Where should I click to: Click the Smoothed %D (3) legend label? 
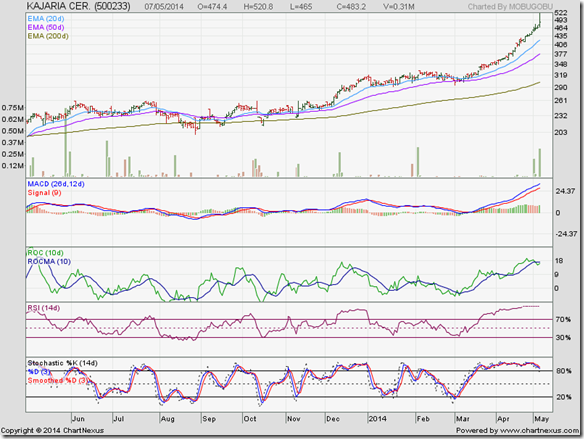pos(58,380)
